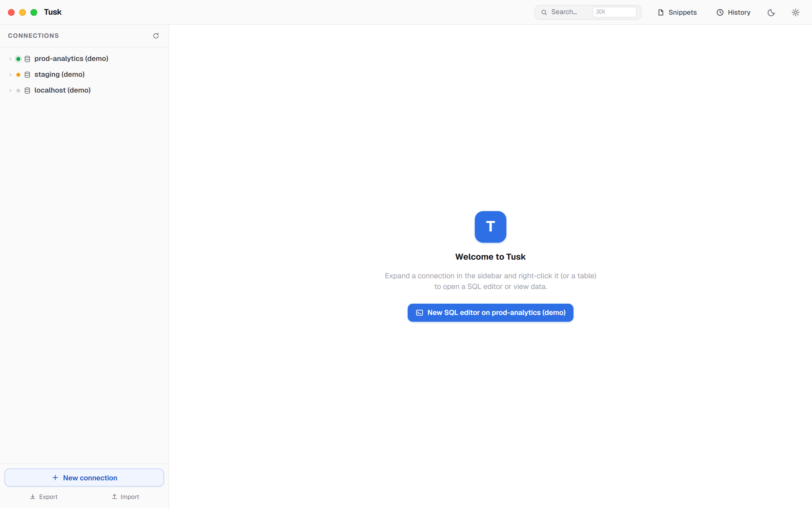Close the window with the red button
This screenshot has width=812, height=508.
pos(11,12)
